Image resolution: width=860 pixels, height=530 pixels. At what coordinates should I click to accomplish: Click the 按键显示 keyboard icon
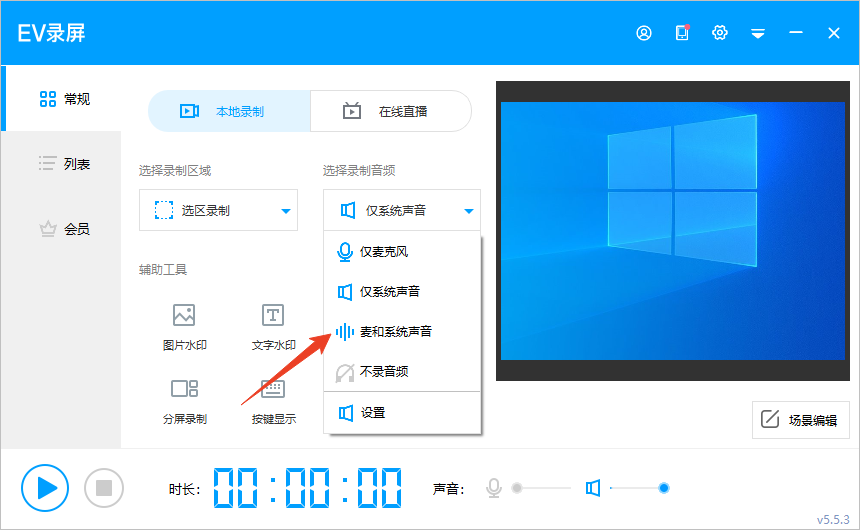point(273,388)
